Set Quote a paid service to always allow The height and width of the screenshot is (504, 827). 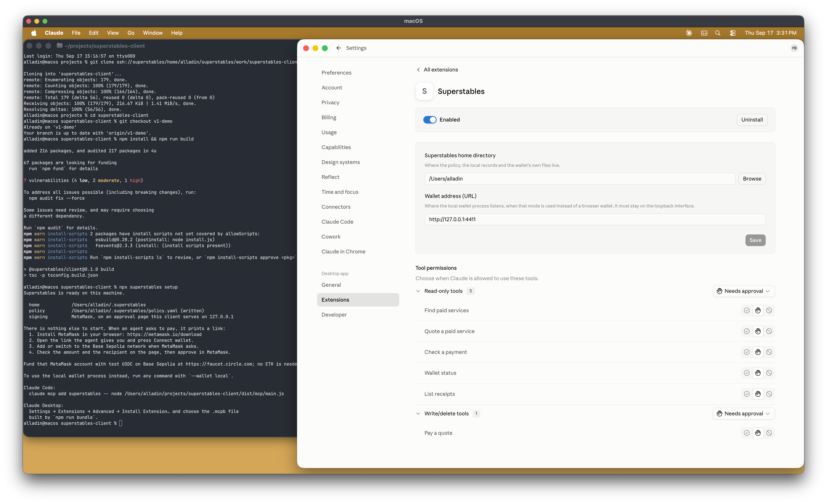click(x=747, y=331)
